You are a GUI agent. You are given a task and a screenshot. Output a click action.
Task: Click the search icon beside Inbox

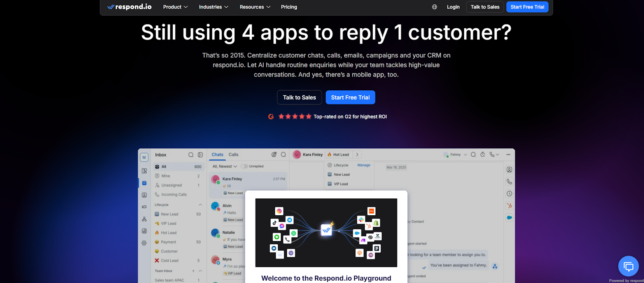pyautogui.click(x=191, y=155)
